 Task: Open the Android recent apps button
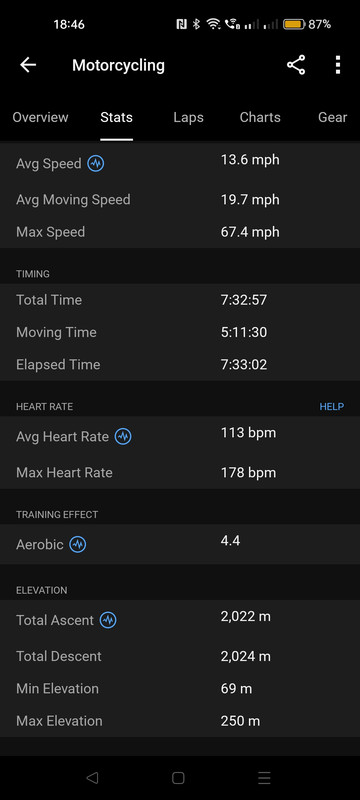(264, 778)
